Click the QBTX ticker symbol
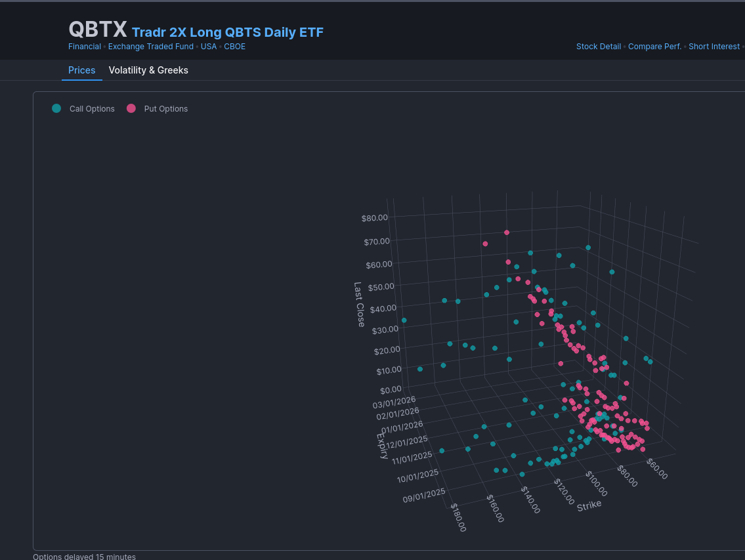745x560 pixels. [x=98, y=30]
